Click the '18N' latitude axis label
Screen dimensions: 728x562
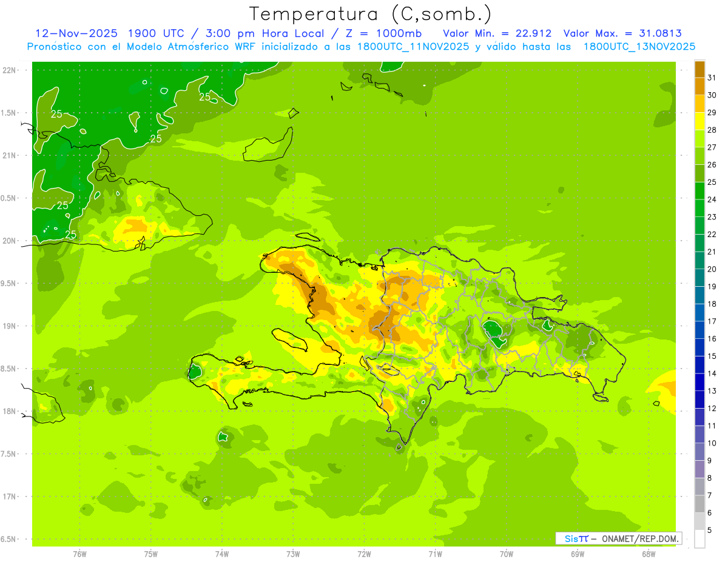coord(9,411)
